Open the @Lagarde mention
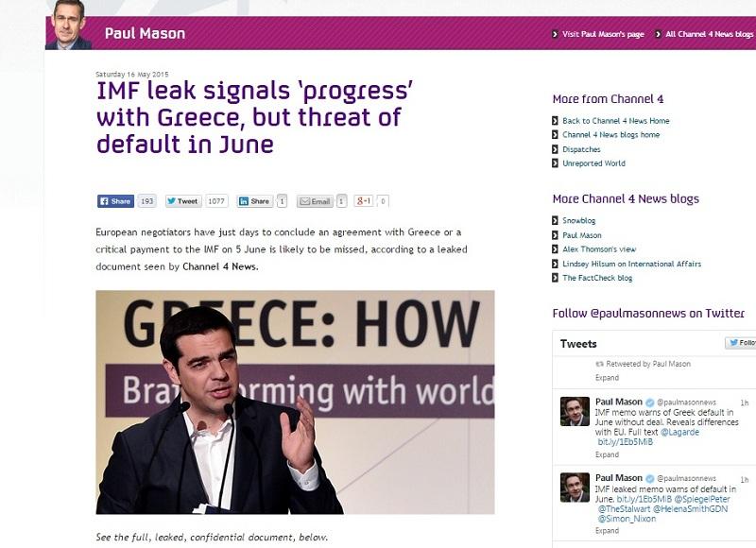Viewport: 756px width, 548px height. [x=679, y=432]
